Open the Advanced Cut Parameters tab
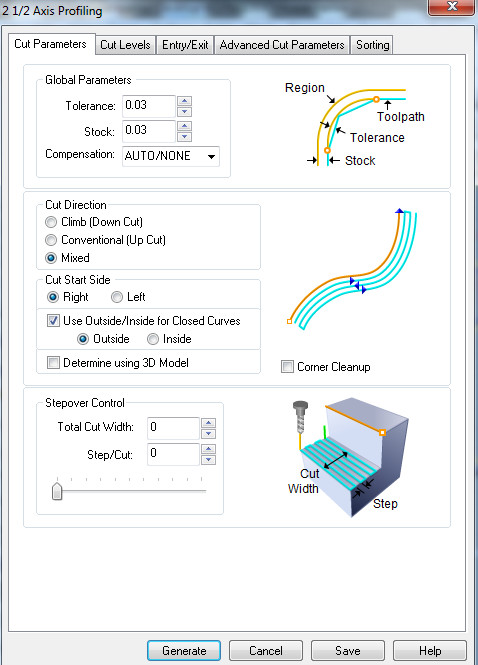478x665 pixels. [x=282, y=45]
